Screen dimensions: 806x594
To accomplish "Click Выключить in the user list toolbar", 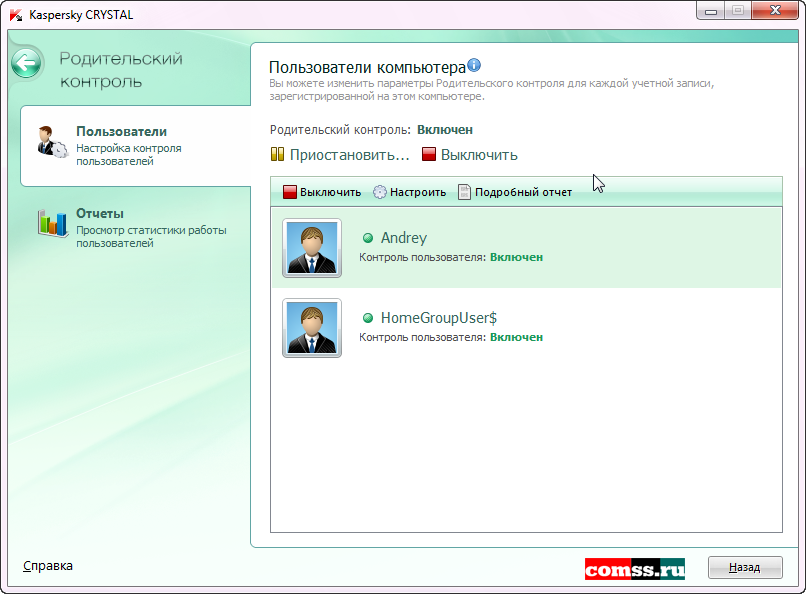I will [x=331, y=192].
